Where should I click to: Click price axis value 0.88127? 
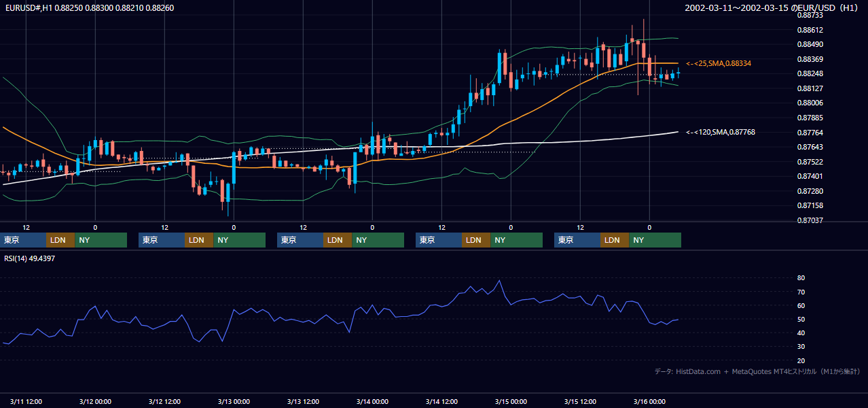click(811, 88)
